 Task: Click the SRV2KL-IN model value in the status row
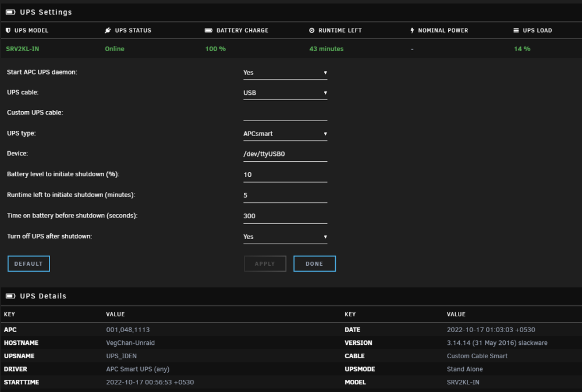point(22,49)
